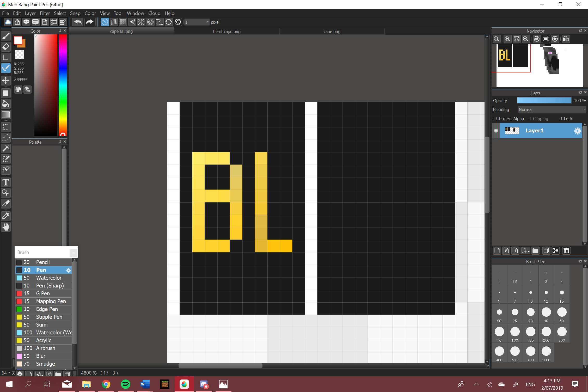Enable the crisscross grid snap
Screen dimensions: 588x392
[x=123, y=22]
